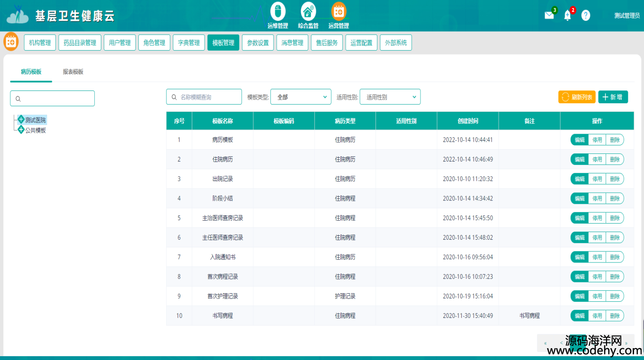
Task: Click the 名称模糊查询 search field
Action: (x=204, y=97)
